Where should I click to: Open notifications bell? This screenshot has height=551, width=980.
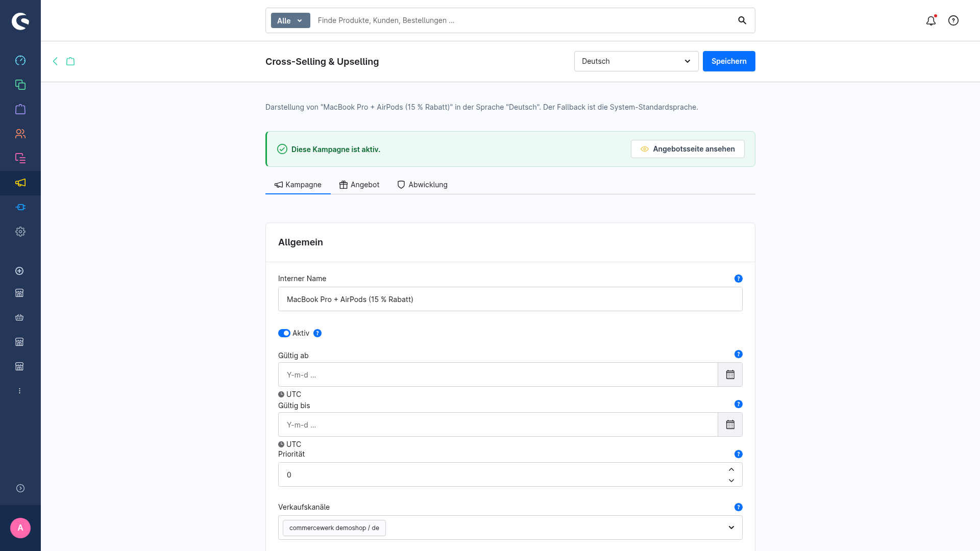tap(931, 20)
